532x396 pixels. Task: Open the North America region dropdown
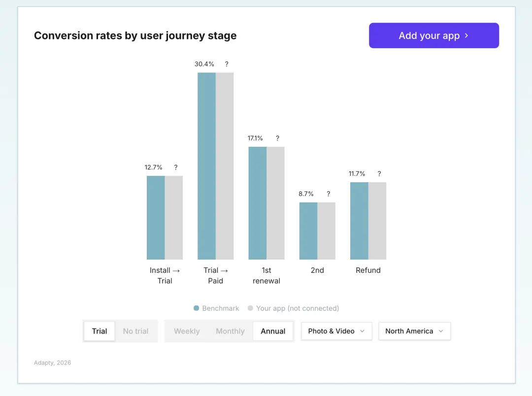414,331
